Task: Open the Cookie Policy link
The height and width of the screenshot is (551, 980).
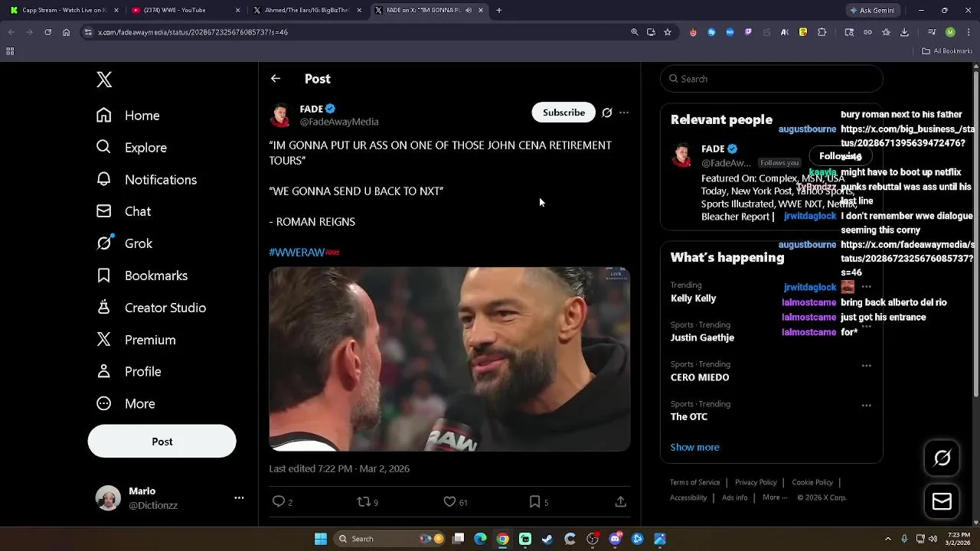Action: [x=812, y=483]
